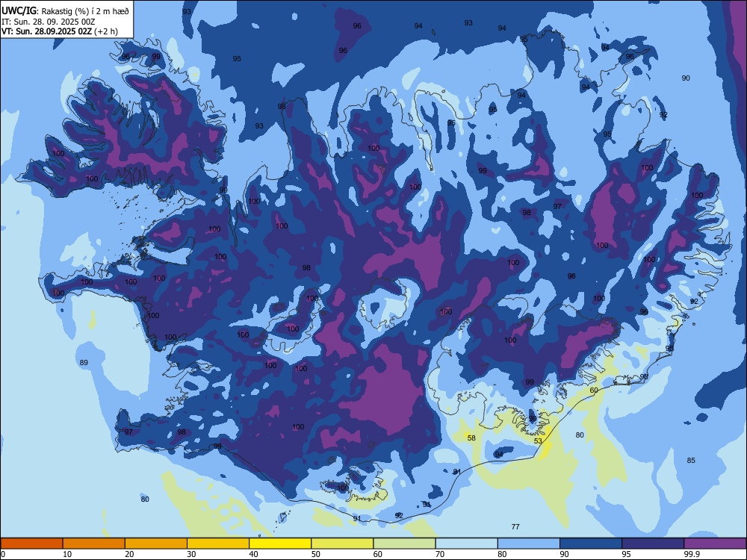The width and height of the screenshot is (747, 560).
Task: Select the map humidity value '53'
Action: 538,441
